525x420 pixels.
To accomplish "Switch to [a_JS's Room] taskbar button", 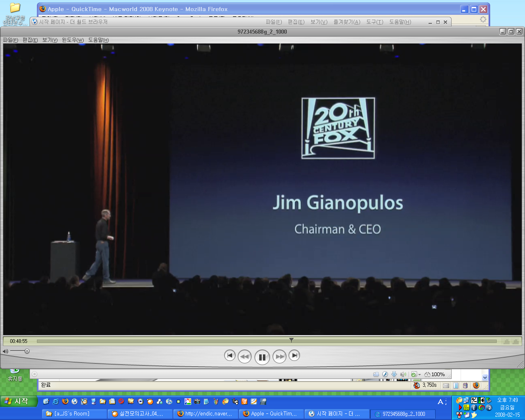I will (74, 414).
